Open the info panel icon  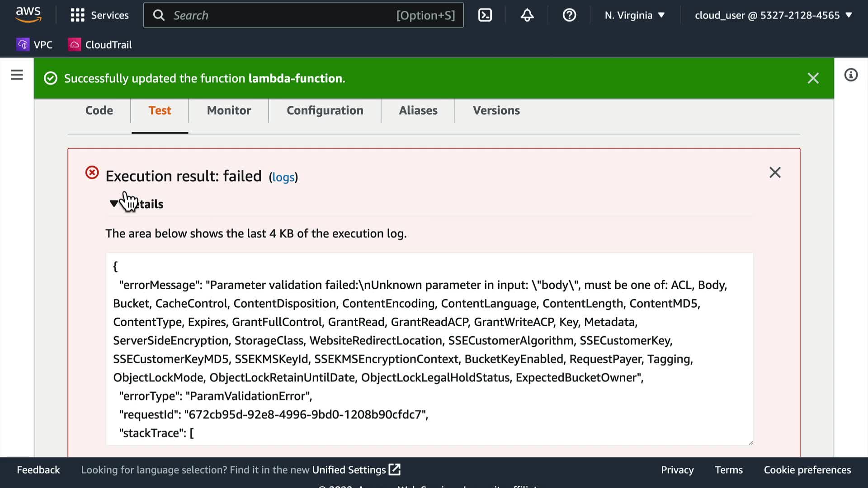(x=850, y=75)
